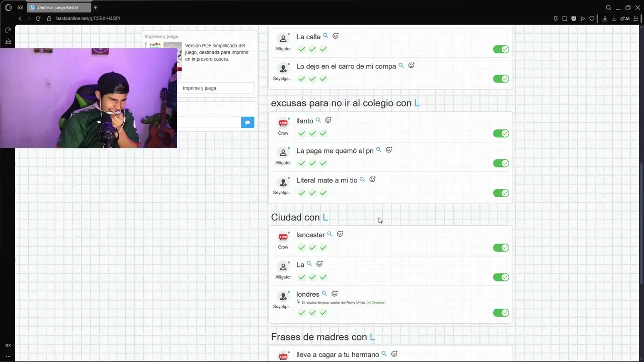The width and height of the screenshot is (644, 362).
Task: Click search icon next to answer 'La'
Action: coord(309,264)
